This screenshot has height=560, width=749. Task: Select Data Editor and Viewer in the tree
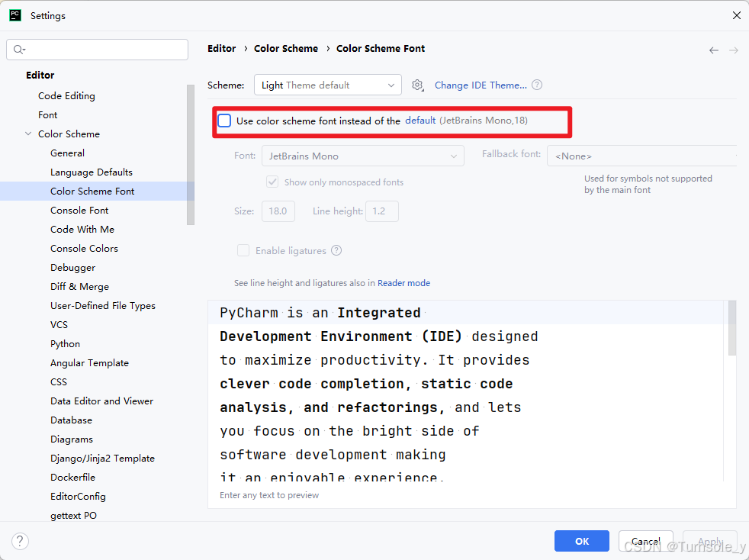[x=101, y=401]
